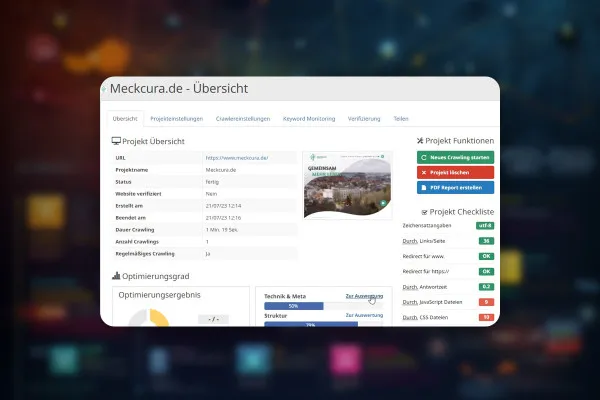Click the Technik & Meta progress bar
Image resolution: width=600 pixels, height=400 pixels.
323,306
